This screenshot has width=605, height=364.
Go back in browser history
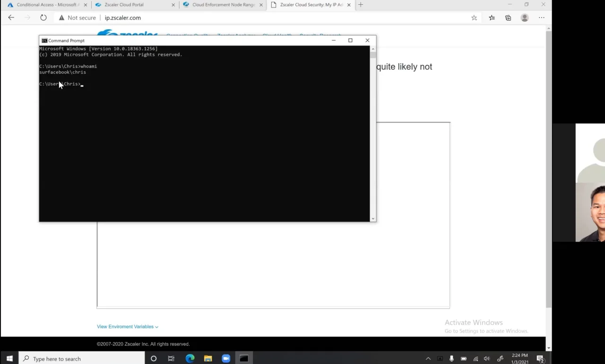point(11,17)
